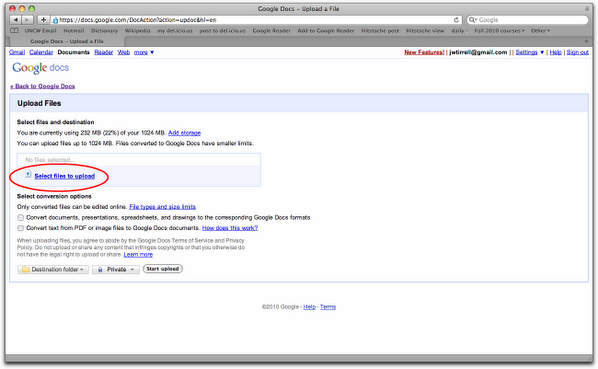Open the Hotmail bookmark

point(74,30)
